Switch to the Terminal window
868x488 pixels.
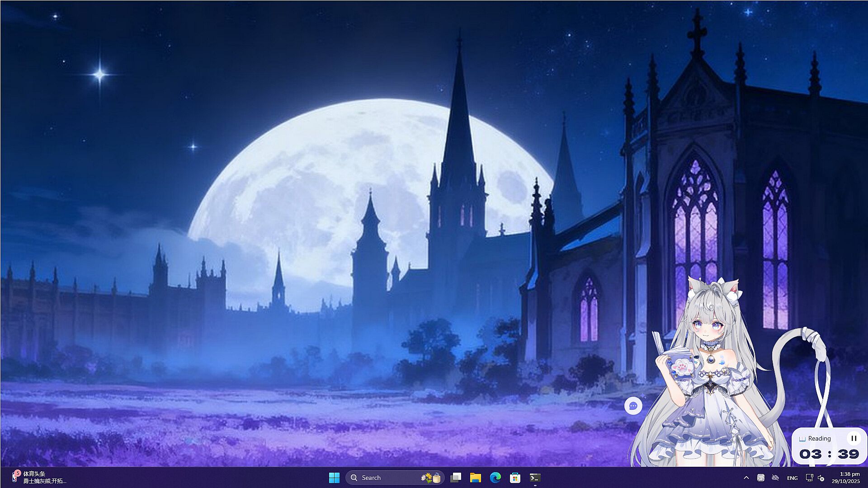(x=535, y=478)
